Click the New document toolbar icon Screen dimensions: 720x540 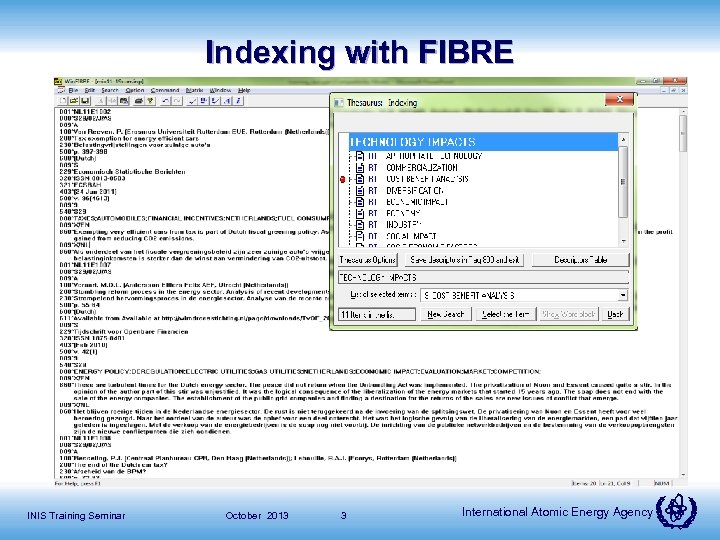(63, 101)
